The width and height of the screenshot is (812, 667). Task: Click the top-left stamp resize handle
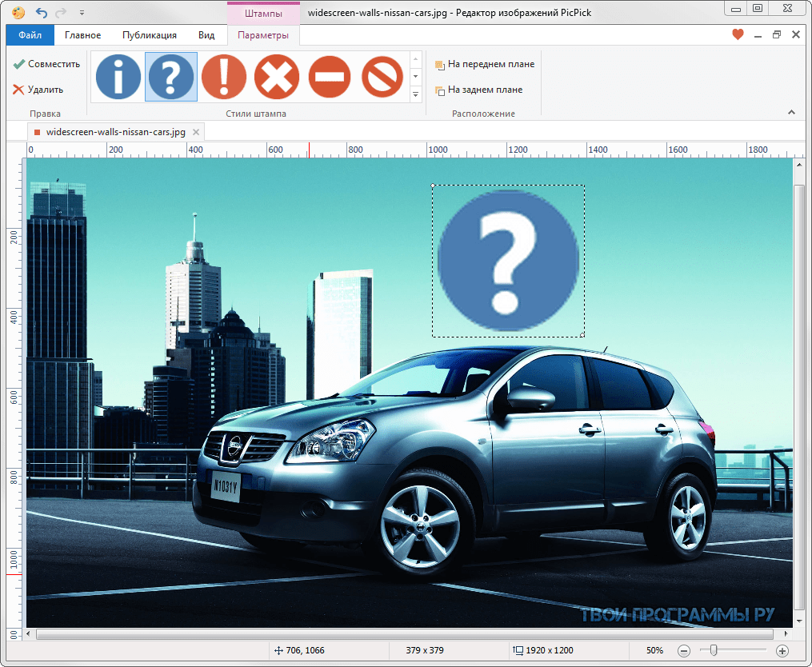point(433,186)
